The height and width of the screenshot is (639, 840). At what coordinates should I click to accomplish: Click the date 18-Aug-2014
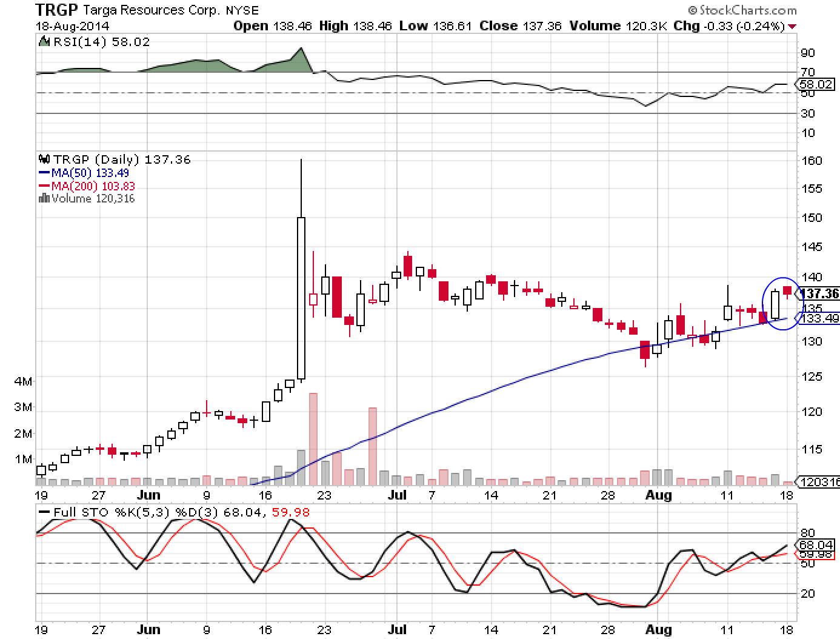coord(73,26)
